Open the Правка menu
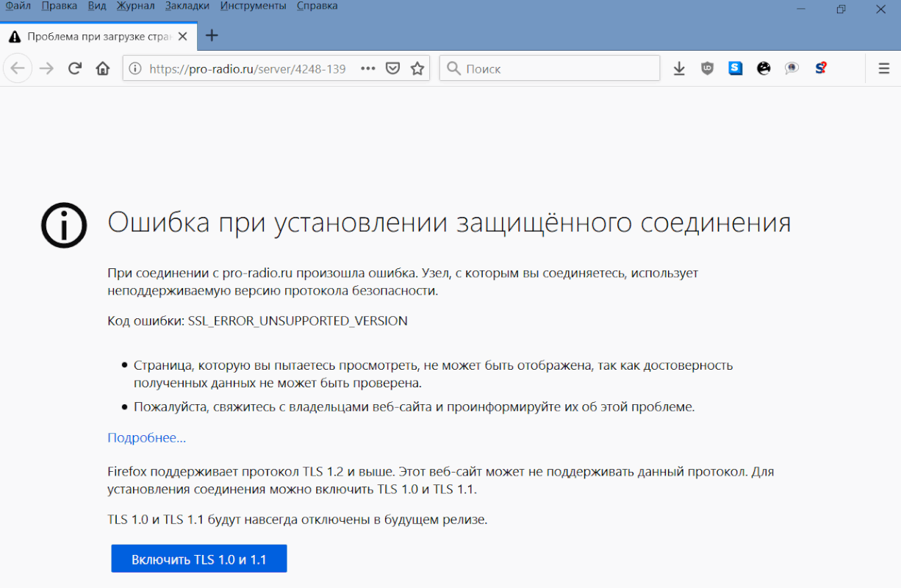The height and width of the screenshot is (588, 901). pos(60,6)
